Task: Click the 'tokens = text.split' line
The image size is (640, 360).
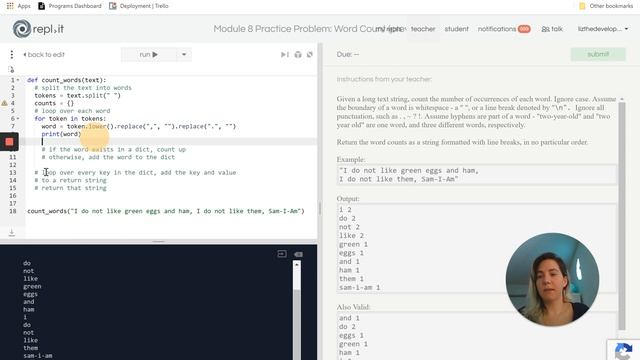Action: (x=77, y=96)
